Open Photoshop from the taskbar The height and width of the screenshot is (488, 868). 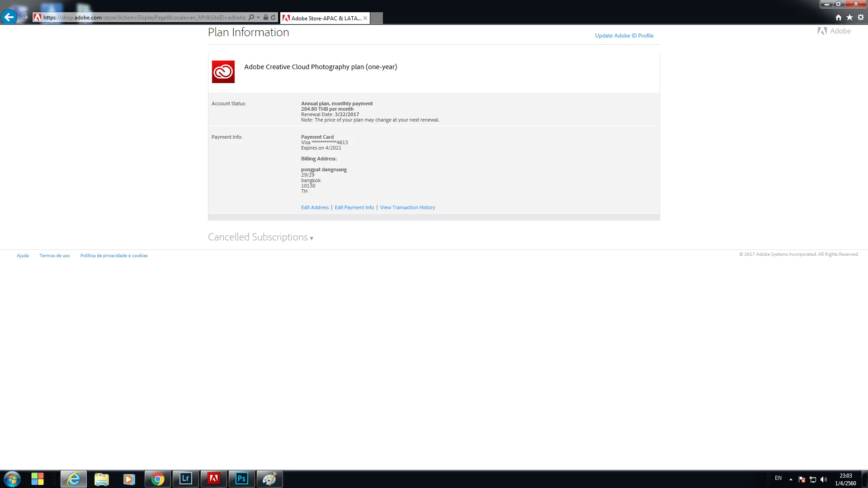pos(241,479)
